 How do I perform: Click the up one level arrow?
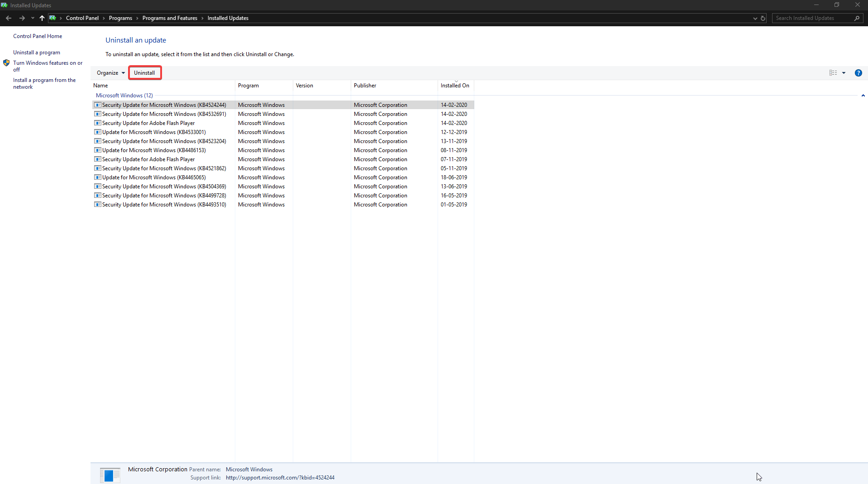pyautogui.click(x=42, y=18)
